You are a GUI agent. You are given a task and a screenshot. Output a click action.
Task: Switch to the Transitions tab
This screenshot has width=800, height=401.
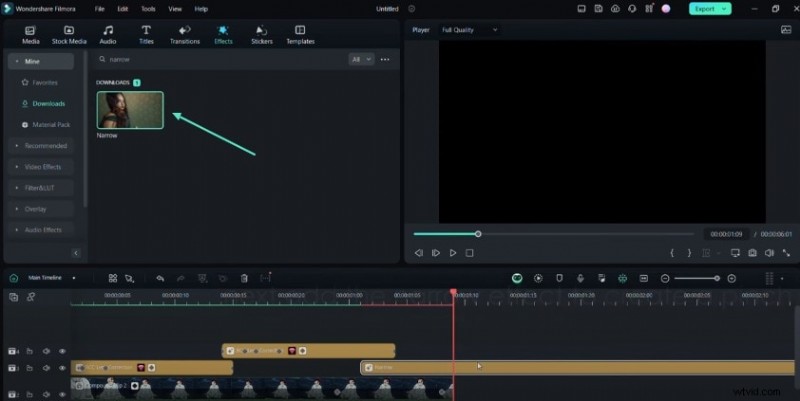point(185,35)
